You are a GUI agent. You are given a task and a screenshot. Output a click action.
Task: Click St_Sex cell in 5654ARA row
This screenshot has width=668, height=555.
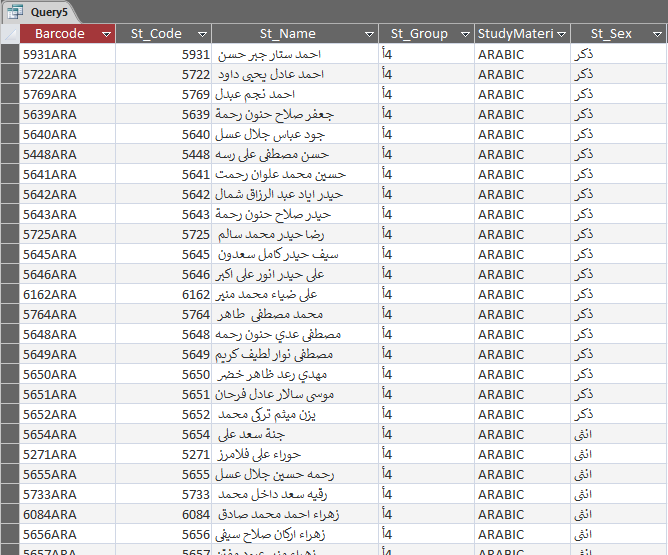(x=618, y=434)
